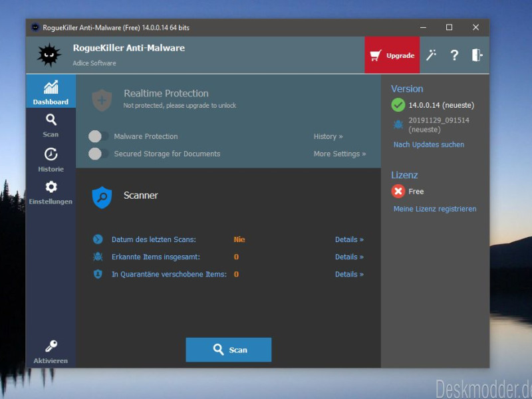Viewport: 532px width, 399px height.
Task: Click the Realtime Protection shield icon
Action: tap(102, 100)
